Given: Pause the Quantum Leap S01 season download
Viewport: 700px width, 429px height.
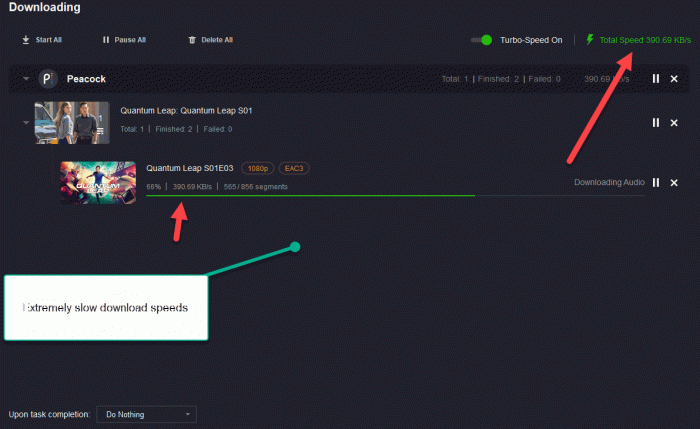Looking at the screenshot, I should [655, 122].
